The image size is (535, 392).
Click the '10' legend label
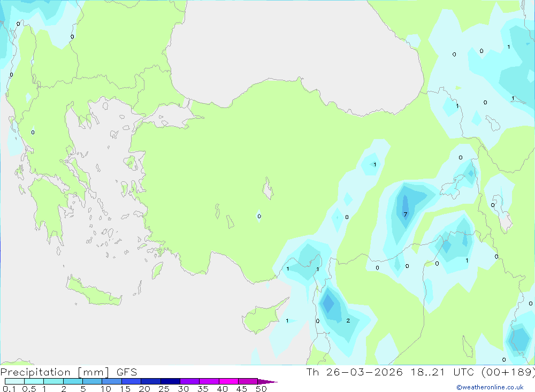tap(105, 389)
